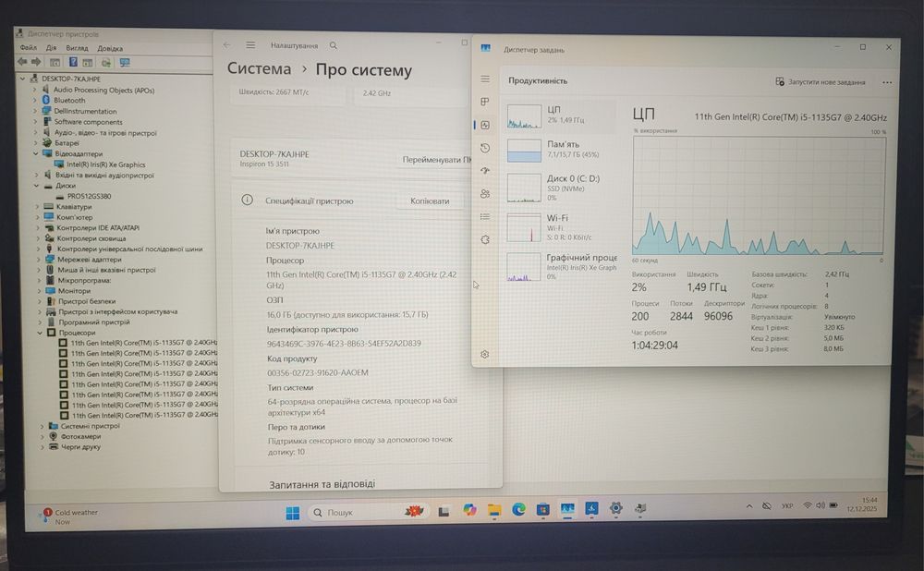Select DESKTOP-7KAJHPE root node in Device Manager
924x571 pixels.
tap(71, 79)
